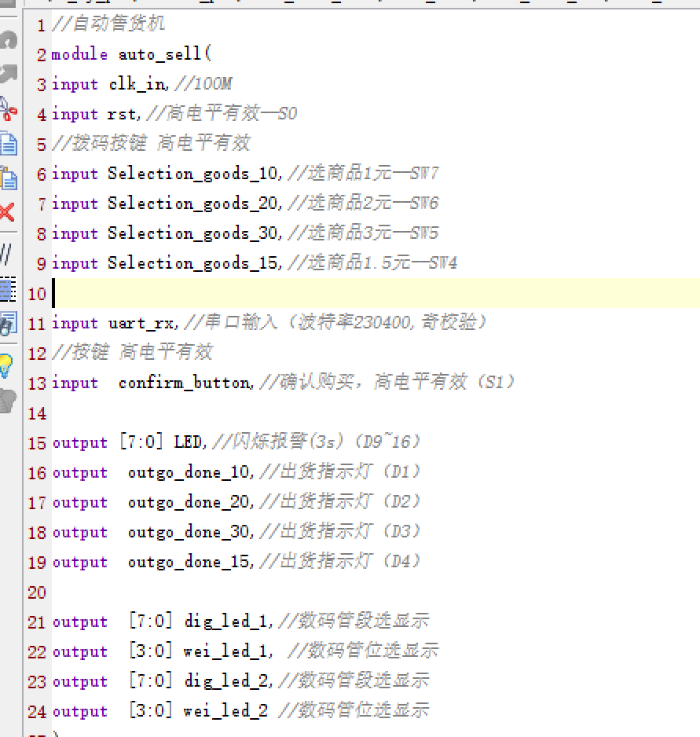Click the 'output' keyword on line 24

pyautogui.click(x=80, y=712)
